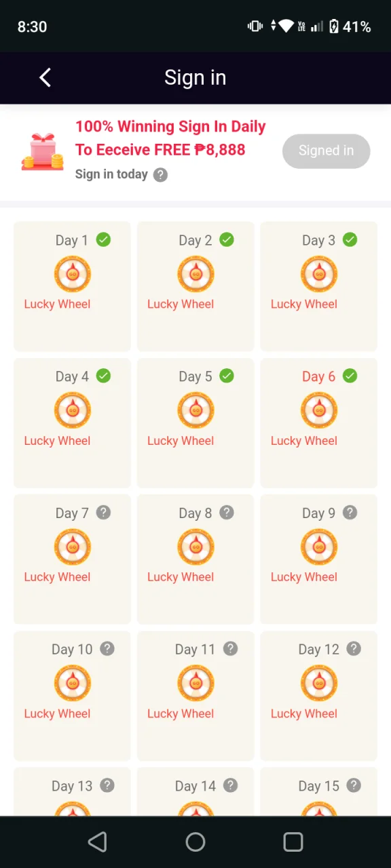Image resolution: width=391 pixels, height=868 pixels.
Task: Open the help icon next to Sign in today
Action: (160, 175)
